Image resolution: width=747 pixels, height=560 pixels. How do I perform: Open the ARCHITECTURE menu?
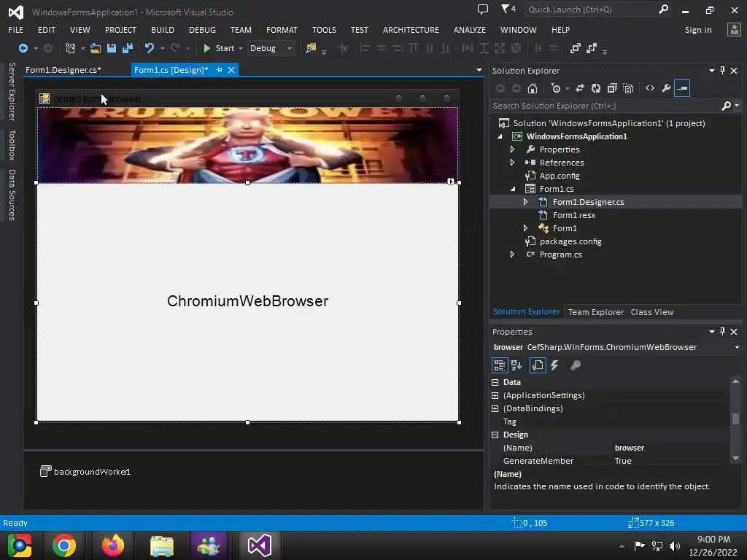click(x=411, y=30)
